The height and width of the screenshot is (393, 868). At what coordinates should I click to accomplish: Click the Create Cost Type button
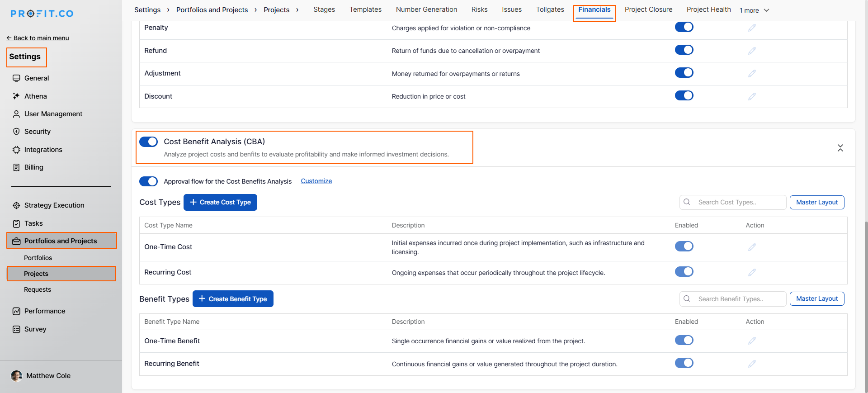[220, 202]
